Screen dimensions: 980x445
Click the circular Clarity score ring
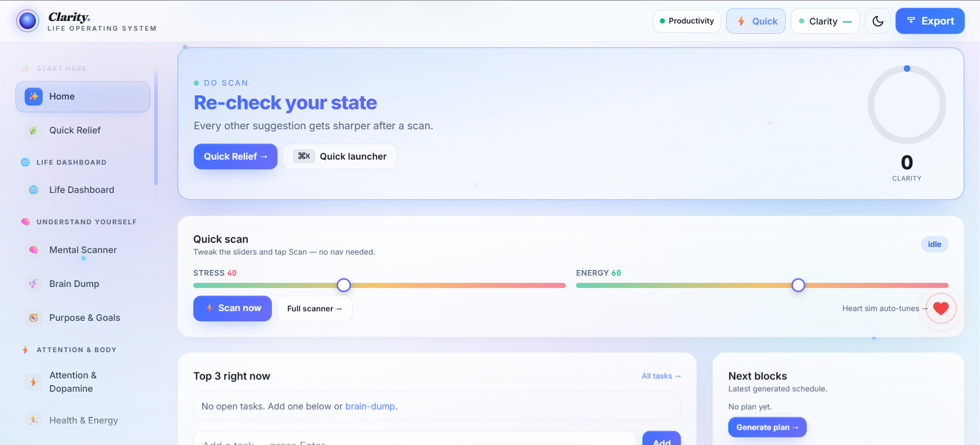point(907,105)
